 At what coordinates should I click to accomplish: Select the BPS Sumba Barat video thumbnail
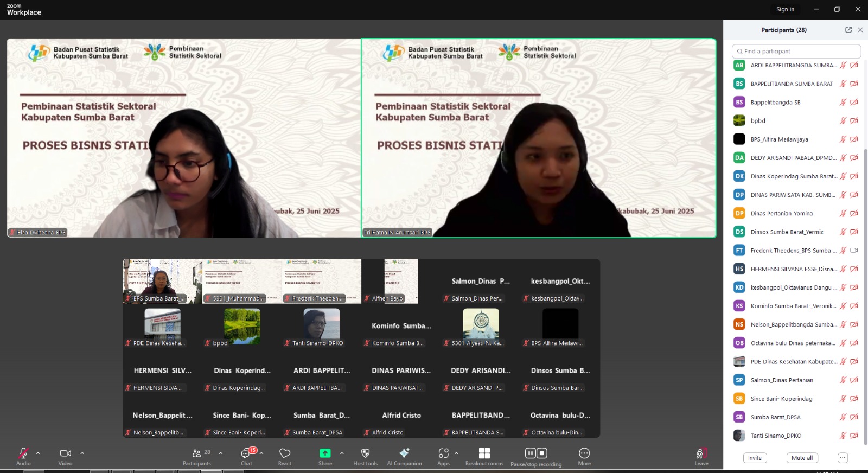tap(162, 281)
